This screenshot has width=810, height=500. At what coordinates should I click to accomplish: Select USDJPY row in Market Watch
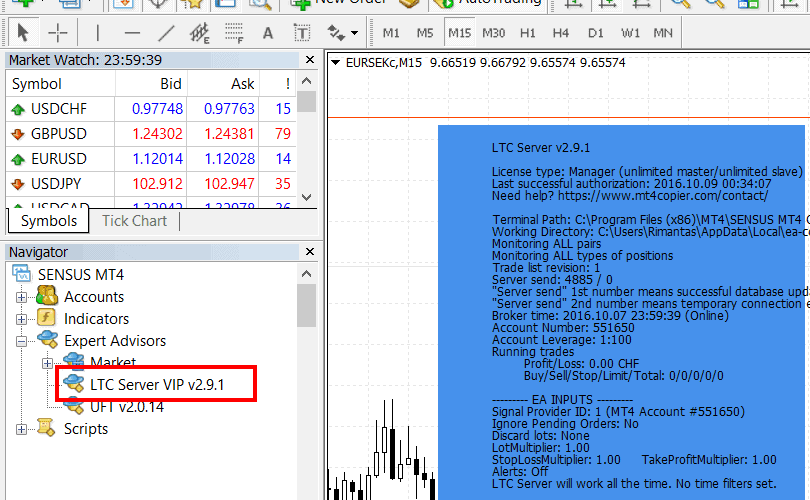(x=151, y=183)
